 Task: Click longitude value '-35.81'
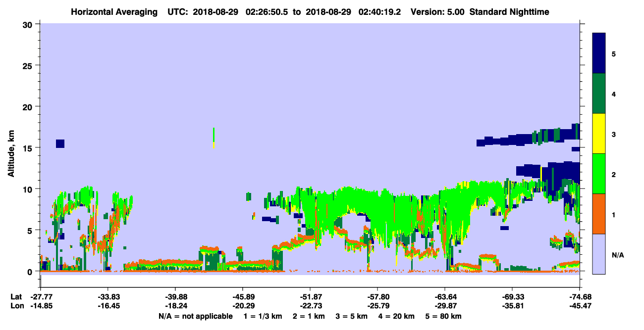point(512,306)
